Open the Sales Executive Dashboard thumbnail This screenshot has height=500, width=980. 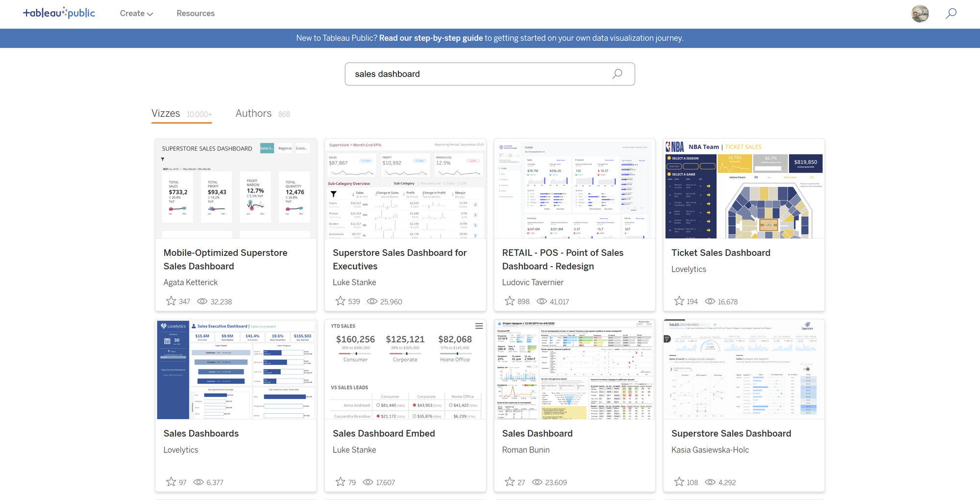pyautogui.click(x=236, y=370)
